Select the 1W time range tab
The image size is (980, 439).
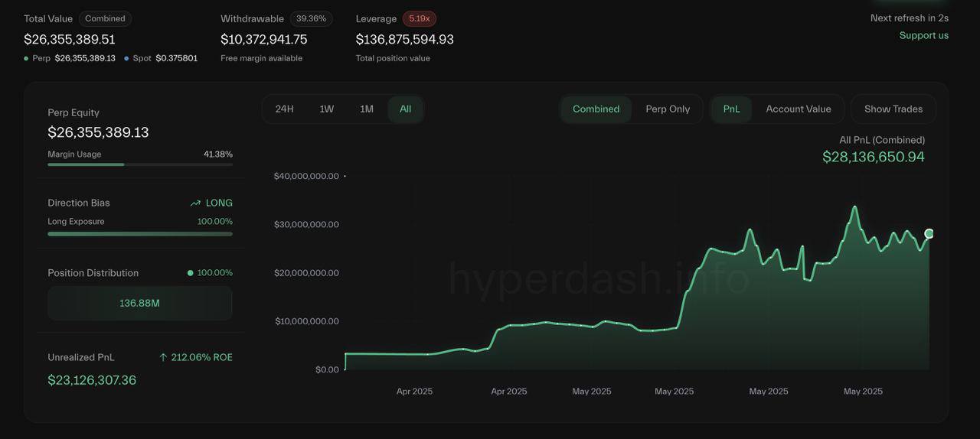coord(327,109)
